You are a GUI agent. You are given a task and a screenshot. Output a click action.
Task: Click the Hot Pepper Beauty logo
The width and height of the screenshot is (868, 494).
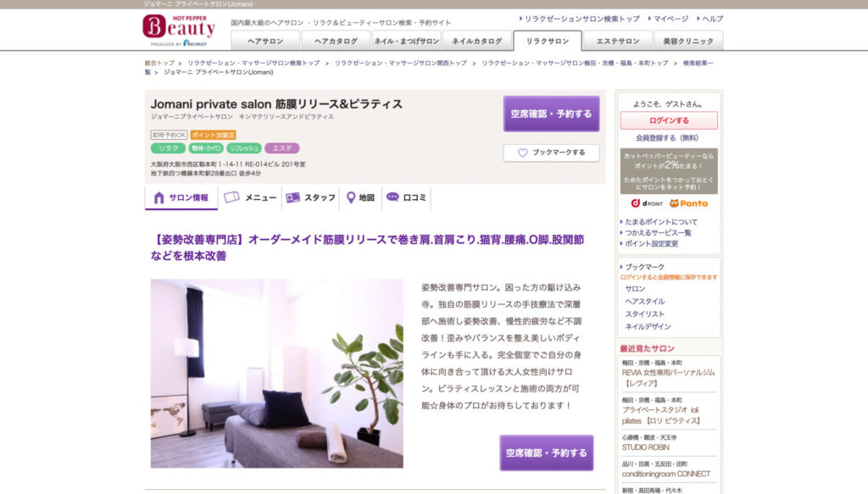pos(179,31)
